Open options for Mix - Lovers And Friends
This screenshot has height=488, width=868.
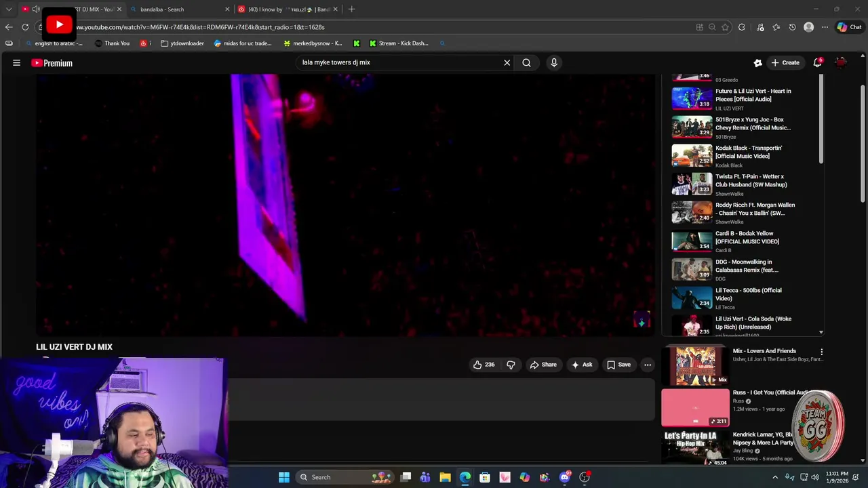(x=821, y=352)
